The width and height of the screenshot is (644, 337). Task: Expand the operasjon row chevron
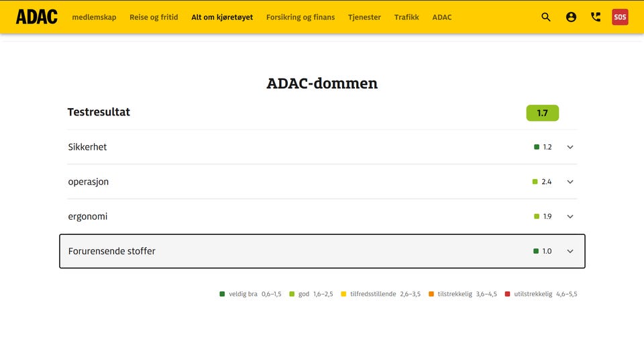[570, 182]
